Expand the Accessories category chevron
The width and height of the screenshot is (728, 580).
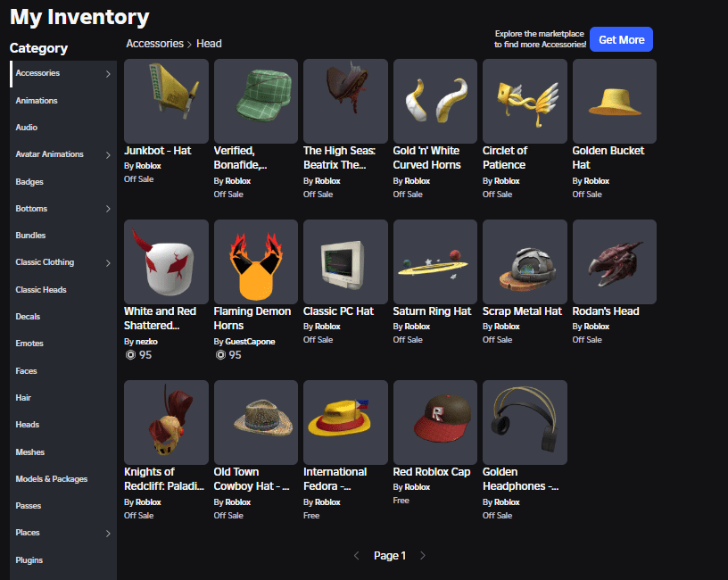click(x=108, y=74)
